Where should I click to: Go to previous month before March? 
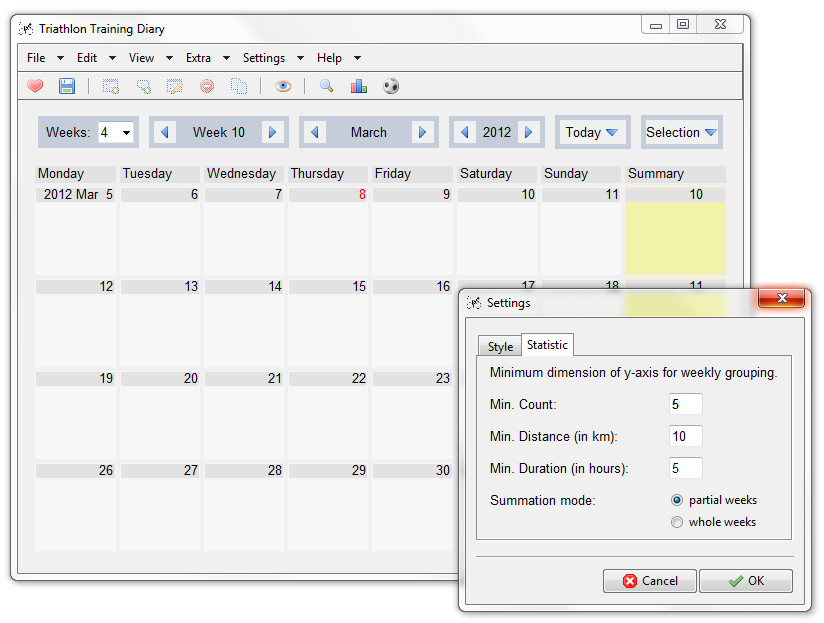click(x=315, y=132)
